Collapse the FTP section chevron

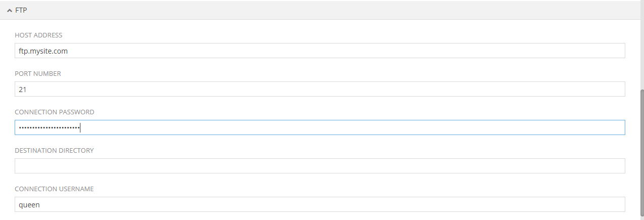pyautogui.click(x=10, y=10)
